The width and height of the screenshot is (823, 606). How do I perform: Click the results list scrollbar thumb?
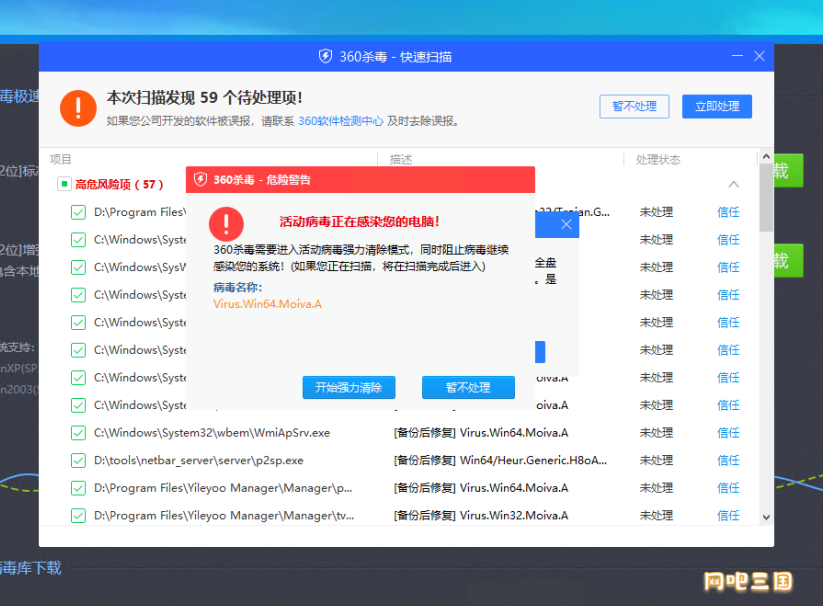coord(766,197)
